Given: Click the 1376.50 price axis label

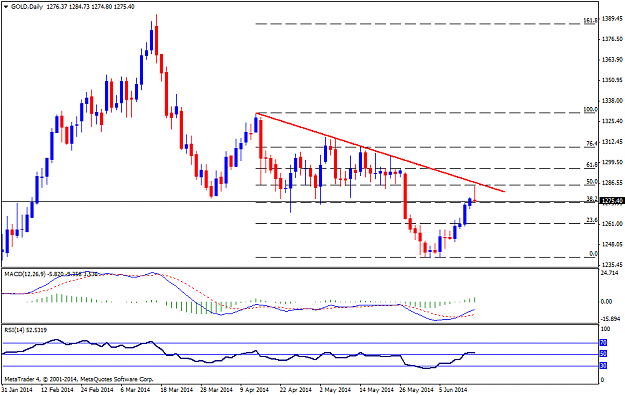Looking at the screenshot, I should 612,39.
